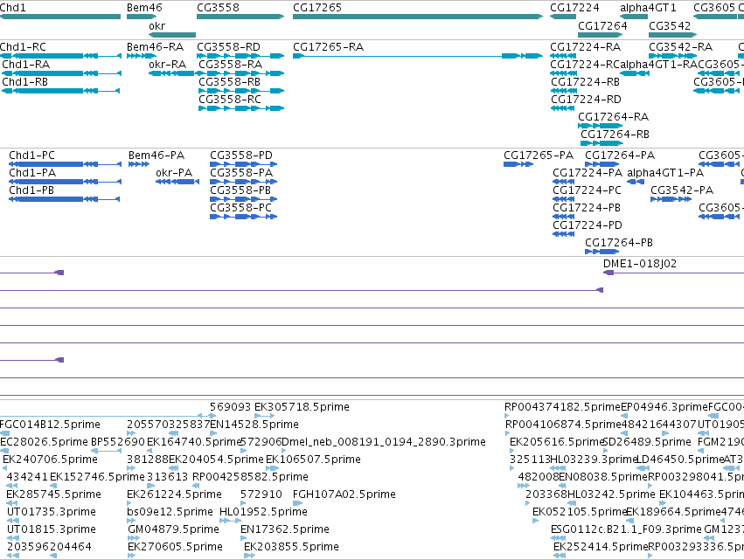Open transcript CG3558-RA label
744x560 pixels.
[x=231, y=65]
